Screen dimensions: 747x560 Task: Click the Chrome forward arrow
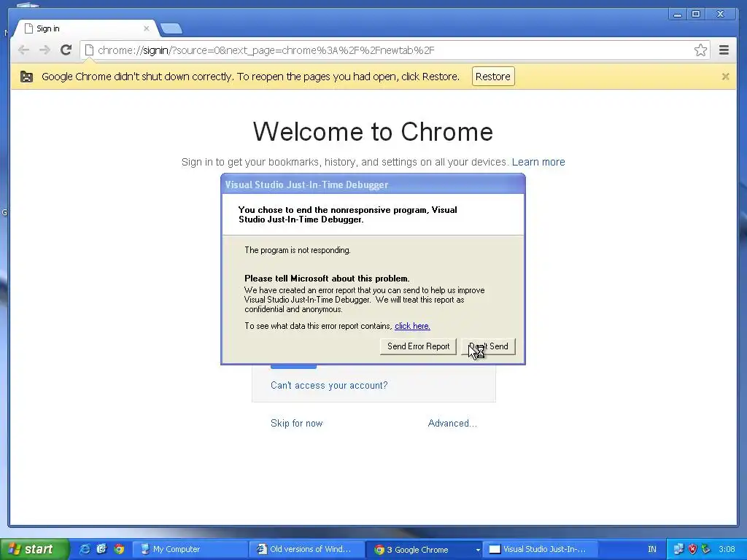[44, 50]
